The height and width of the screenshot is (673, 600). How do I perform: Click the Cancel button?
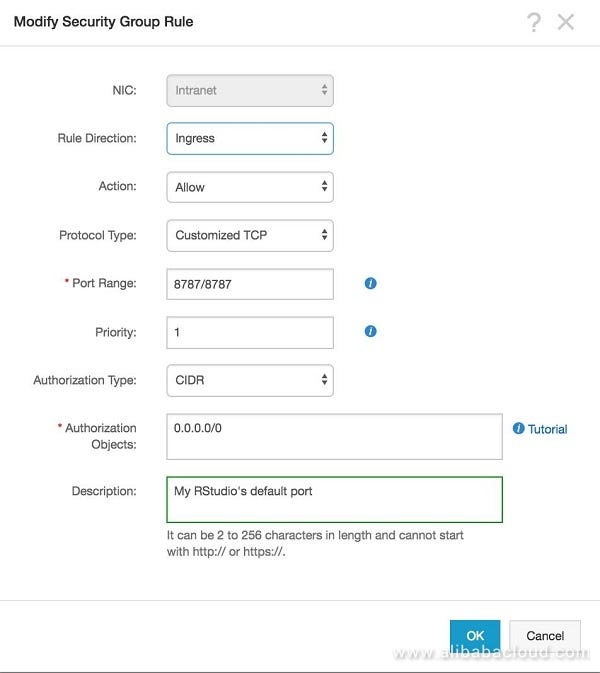click(545, 636)
